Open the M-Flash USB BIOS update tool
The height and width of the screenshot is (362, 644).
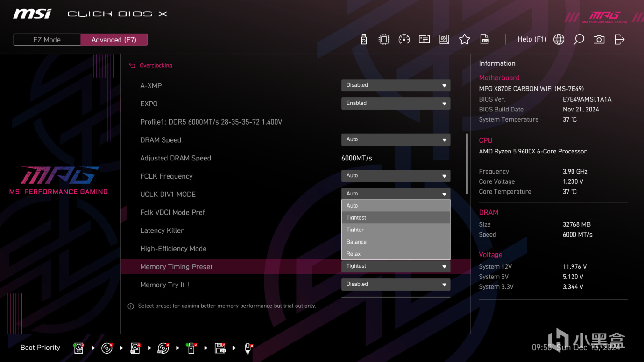[x=364, y=40]
